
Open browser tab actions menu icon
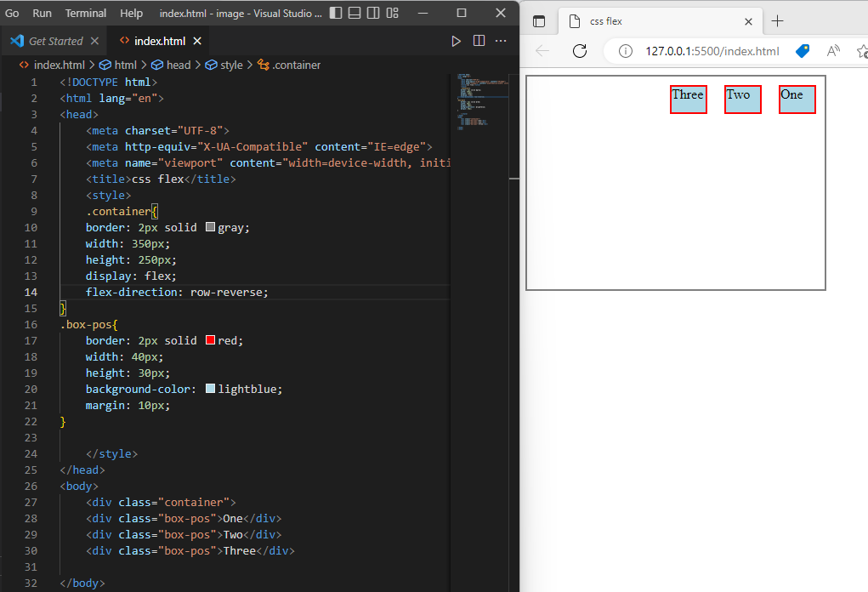pos(539,21)
